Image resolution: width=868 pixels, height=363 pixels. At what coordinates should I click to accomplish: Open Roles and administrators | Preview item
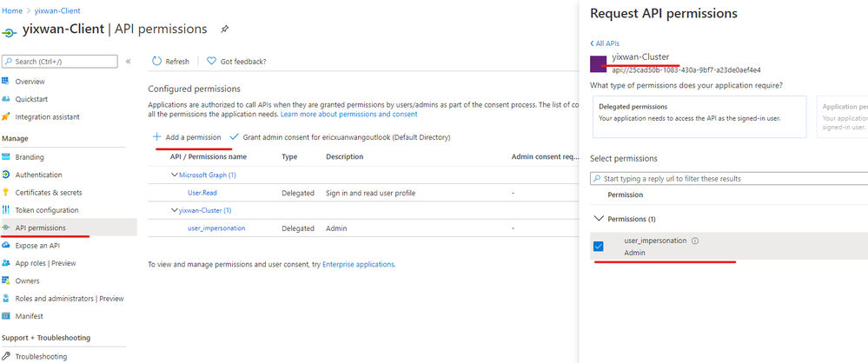(x=70, y=299)
